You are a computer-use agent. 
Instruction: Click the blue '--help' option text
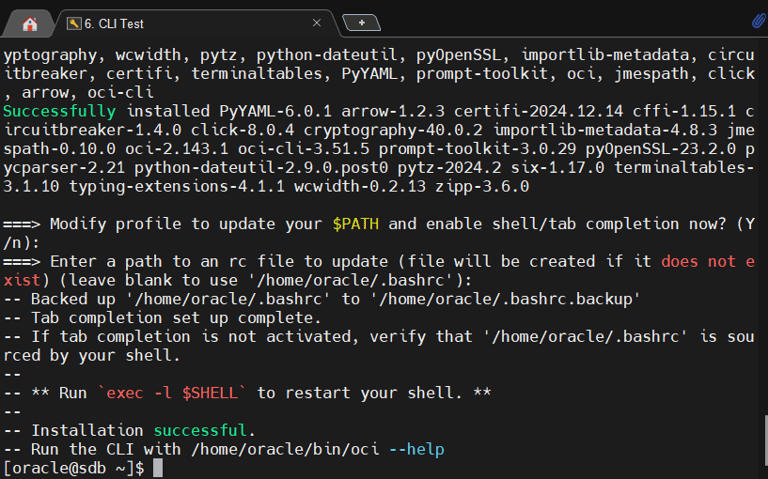point(417,449)
